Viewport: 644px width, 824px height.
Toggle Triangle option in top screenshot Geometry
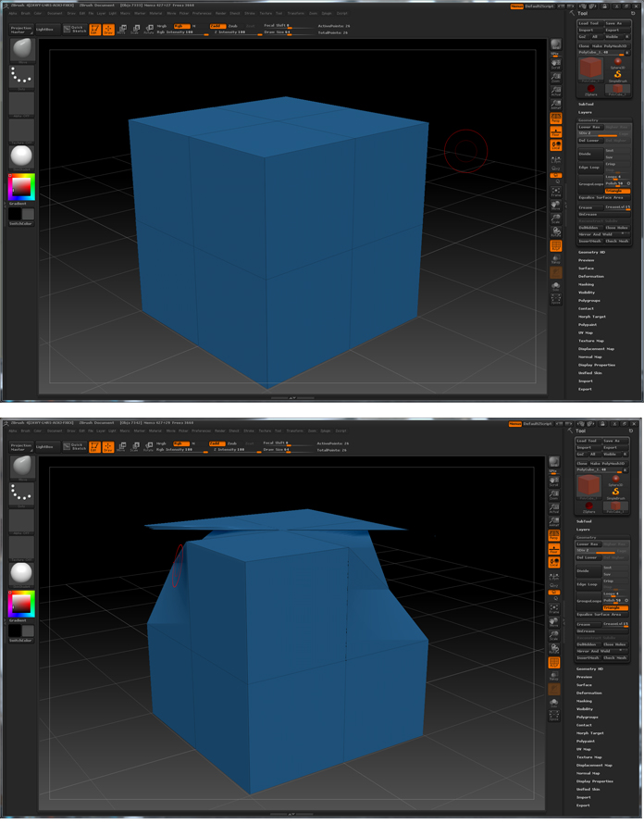point(616,191)
